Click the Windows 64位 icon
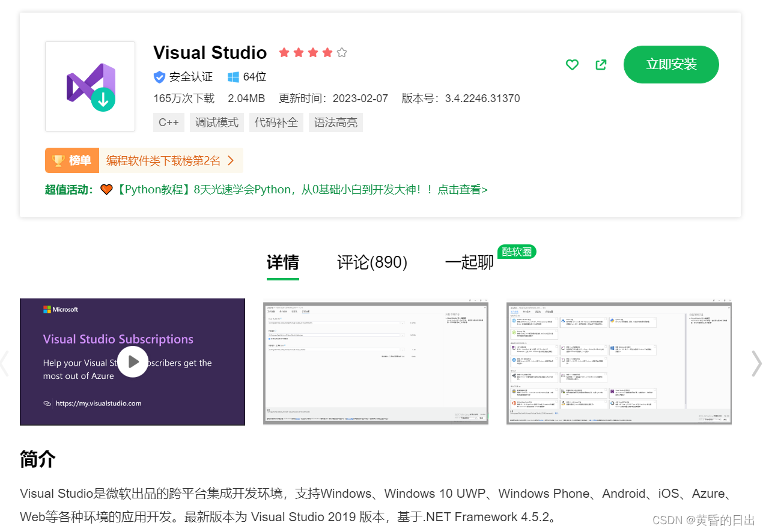Screen dimensions: 763x532 click(x=233, y=77)
